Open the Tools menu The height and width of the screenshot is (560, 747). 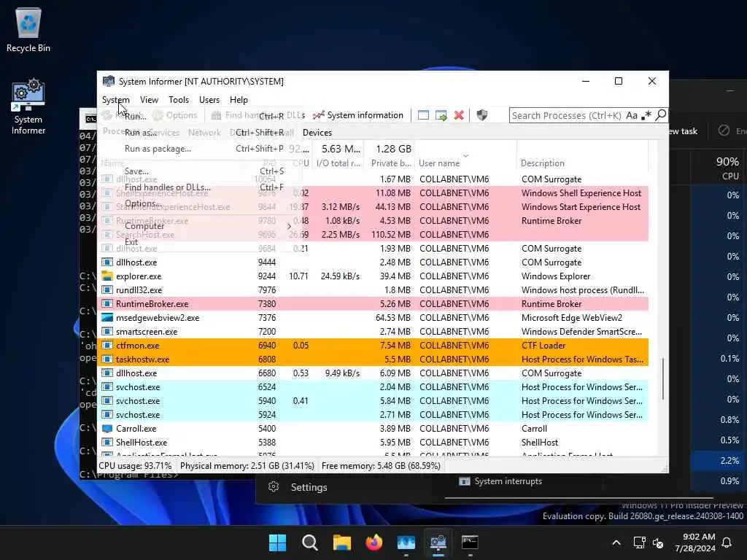(x=179, y=99)
